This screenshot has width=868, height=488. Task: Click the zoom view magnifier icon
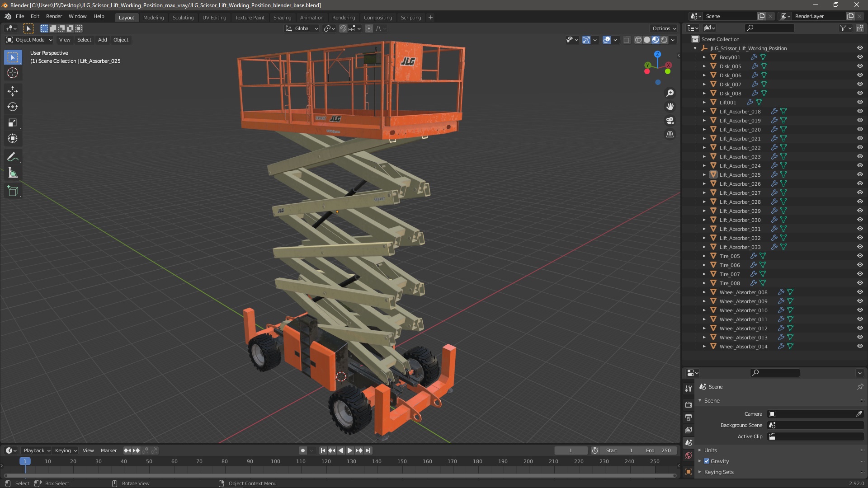pos(670,93)
